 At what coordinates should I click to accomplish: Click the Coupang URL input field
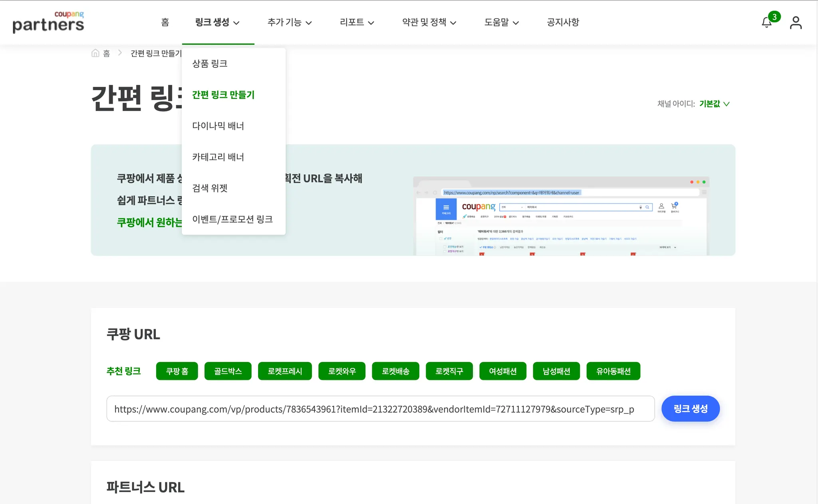[x=380, y=409]
